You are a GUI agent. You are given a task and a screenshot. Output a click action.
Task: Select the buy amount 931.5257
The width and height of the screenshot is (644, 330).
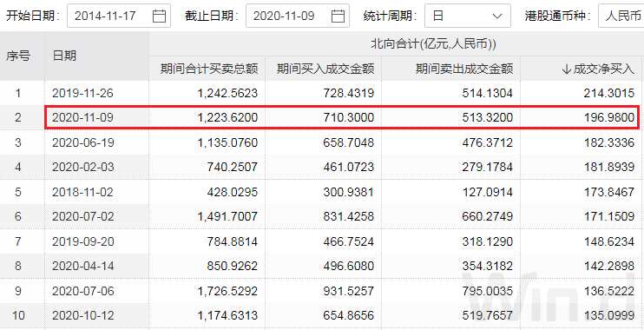pyautogui.click(x=349, y=292)
